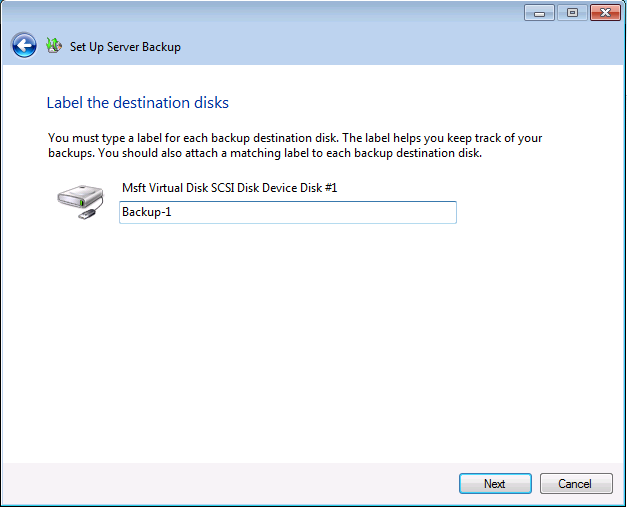Maximize the backup wizard window
The image size is (627, 507).
pos(573,13)
